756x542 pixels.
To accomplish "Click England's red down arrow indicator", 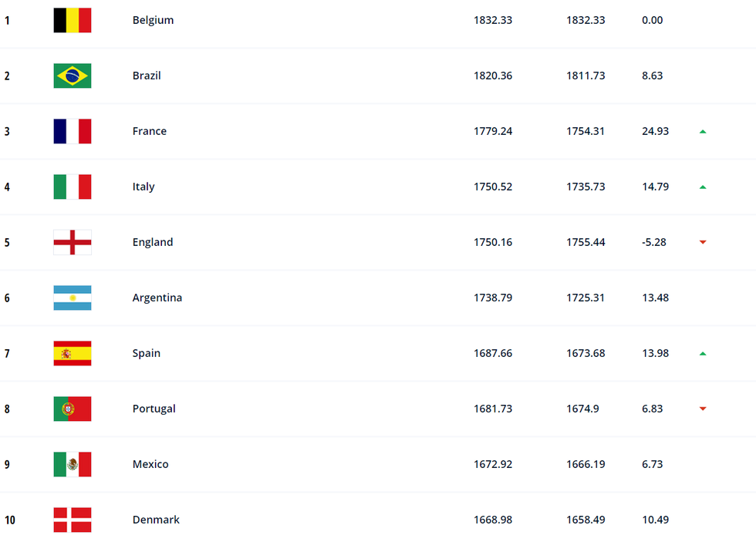I will 703,243.
